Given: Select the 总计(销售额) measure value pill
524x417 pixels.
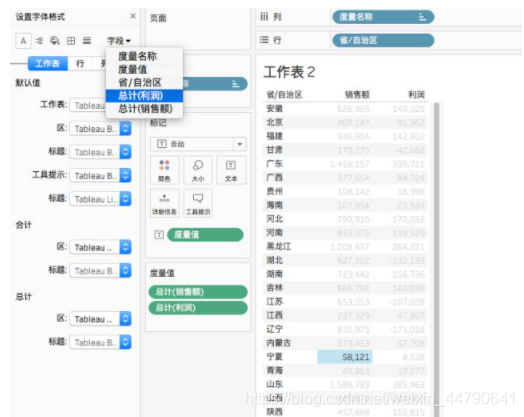Looking at the screenshot, I should tap(198, 292).
